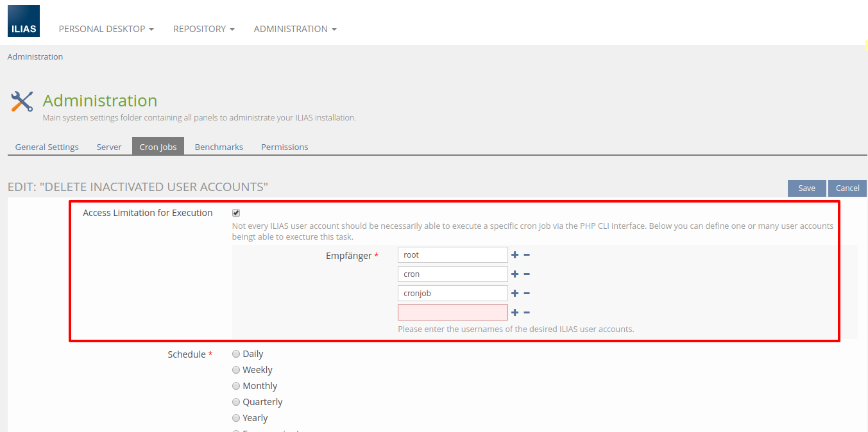Click the Administration wrench and screwdriver icon
868x432 pixels.
(x=22, y=102)
